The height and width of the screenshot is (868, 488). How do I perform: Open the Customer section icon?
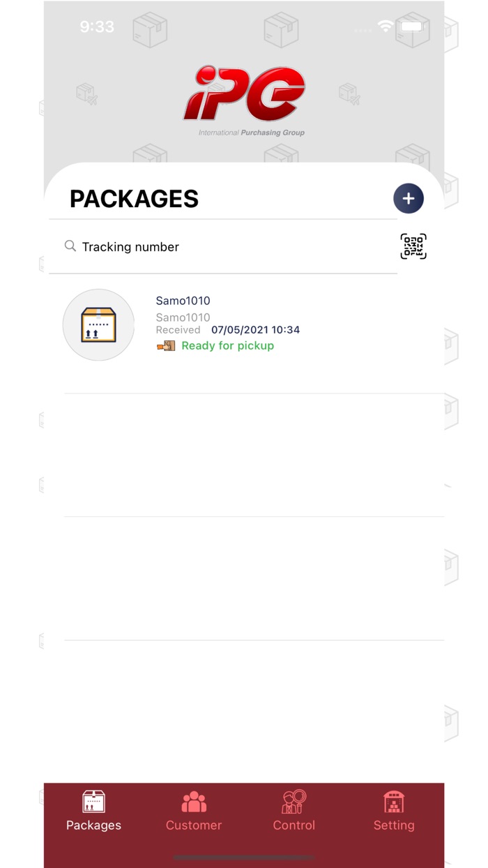coord(194,801)
